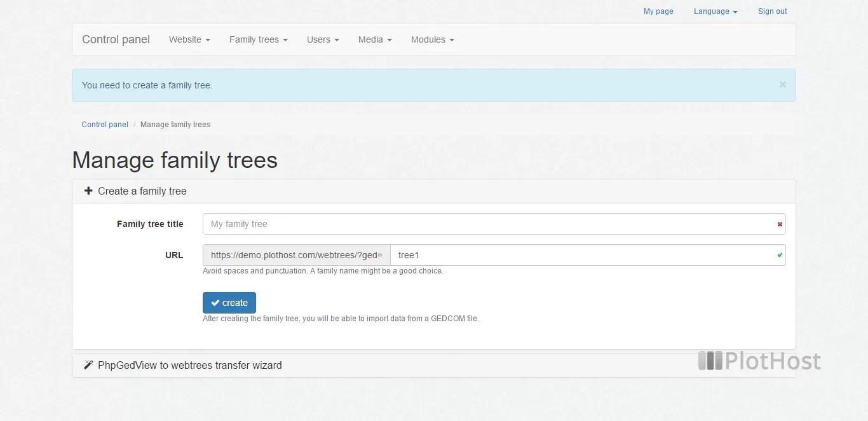Click inside the Family tree title input field
The width and height of the screenshot is (868, 421).
(445, 224)
